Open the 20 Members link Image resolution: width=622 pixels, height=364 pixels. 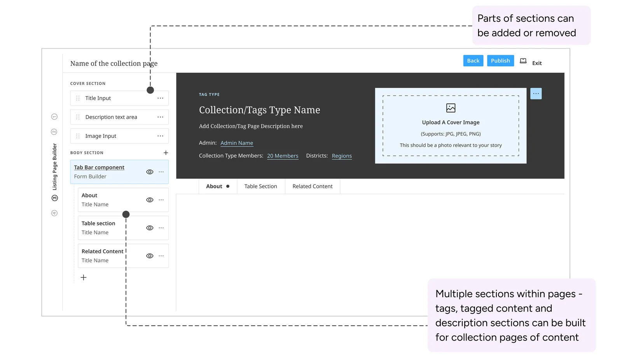click(283, 156)
